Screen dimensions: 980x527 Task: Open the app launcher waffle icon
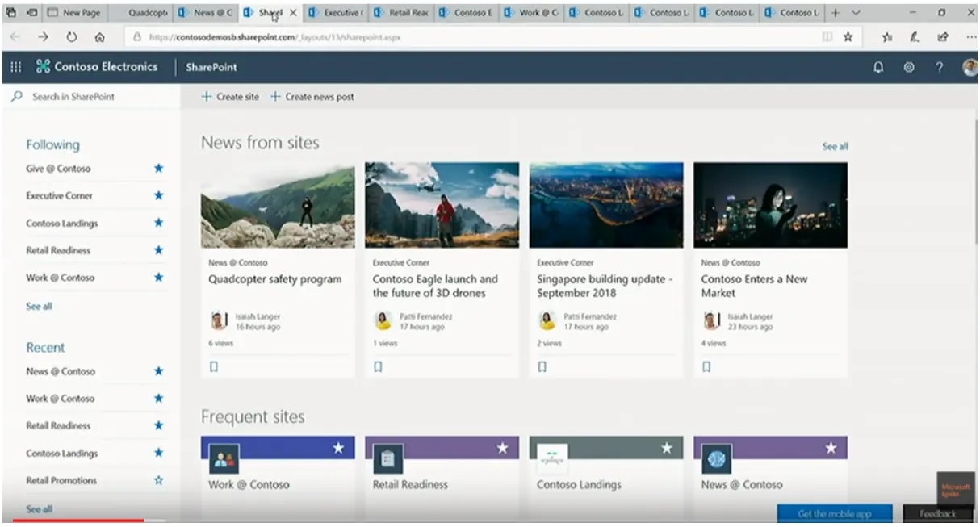16,68
